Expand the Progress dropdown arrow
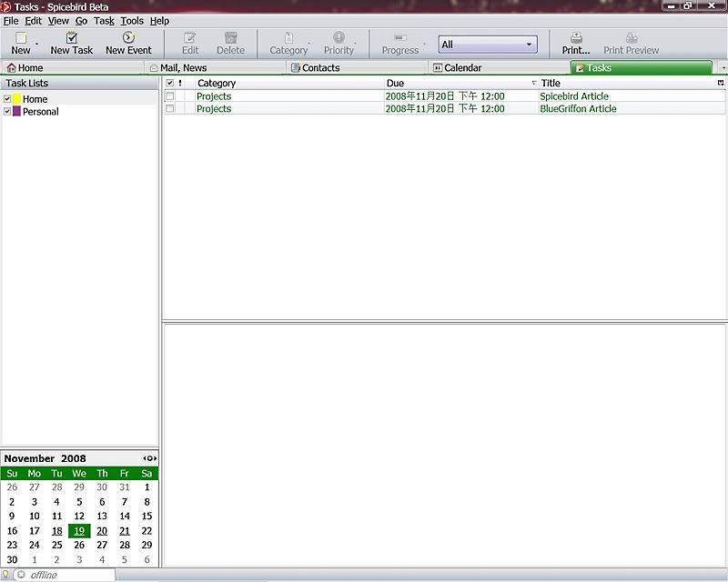The image size is (728, 582). [x=424, y=44]
